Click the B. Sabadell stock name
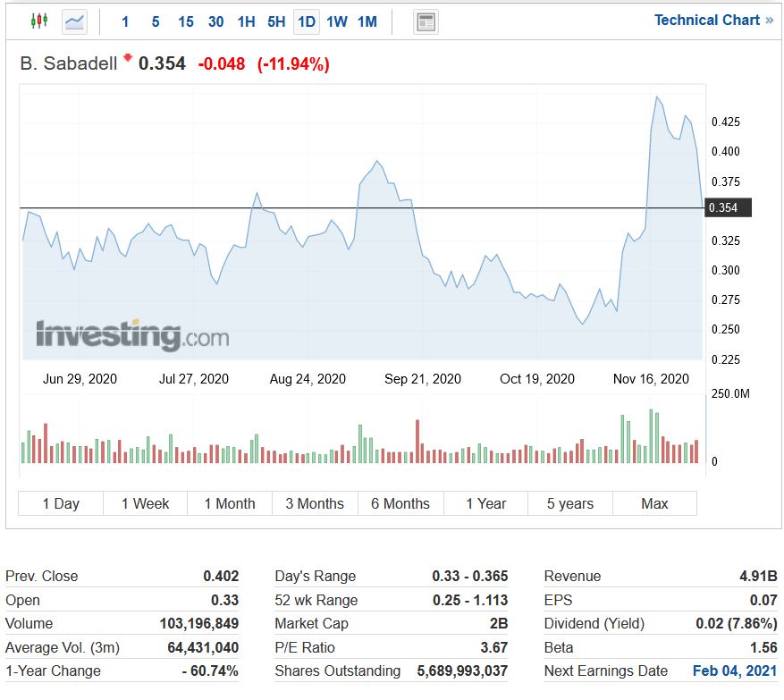Image resolution: width=784 pixels, height=700 pixels. click(x=69, y=63)
